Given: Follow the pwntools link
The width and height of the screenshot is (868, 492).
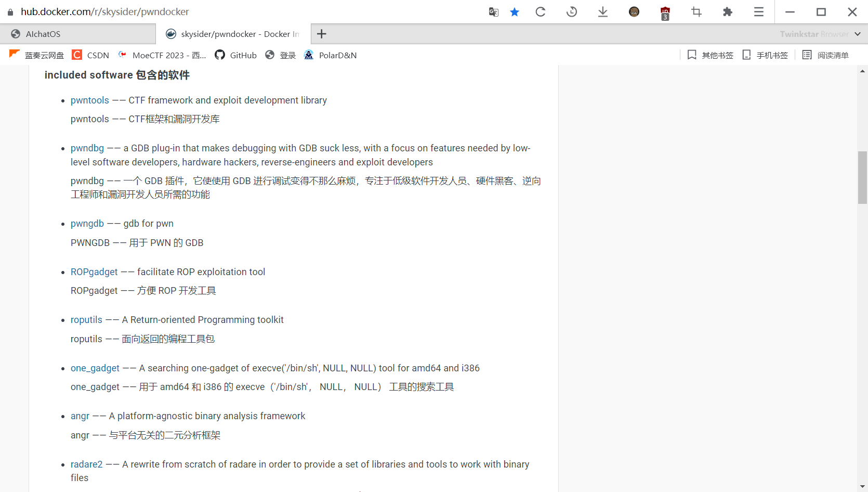Looking at the screenshot, I should point(90,100).
